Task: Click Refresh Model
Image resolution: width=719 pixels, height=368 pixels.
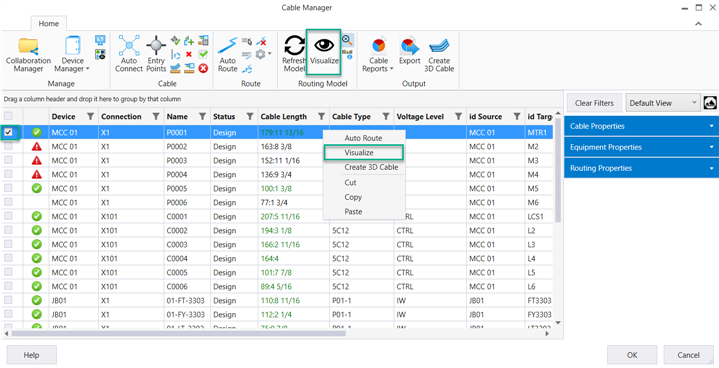Action: point(294,54)
